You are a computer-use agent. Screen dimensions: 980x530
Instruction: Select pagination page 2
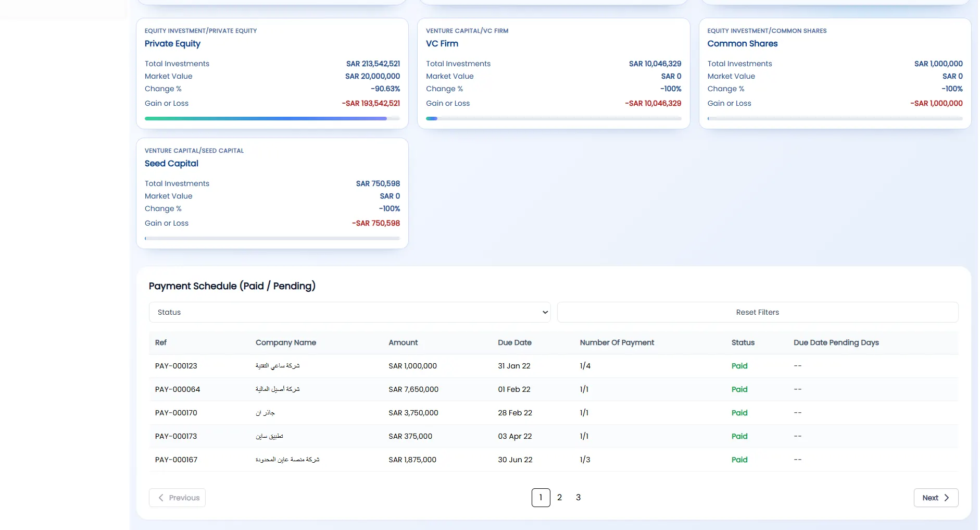tap(559, 498)
